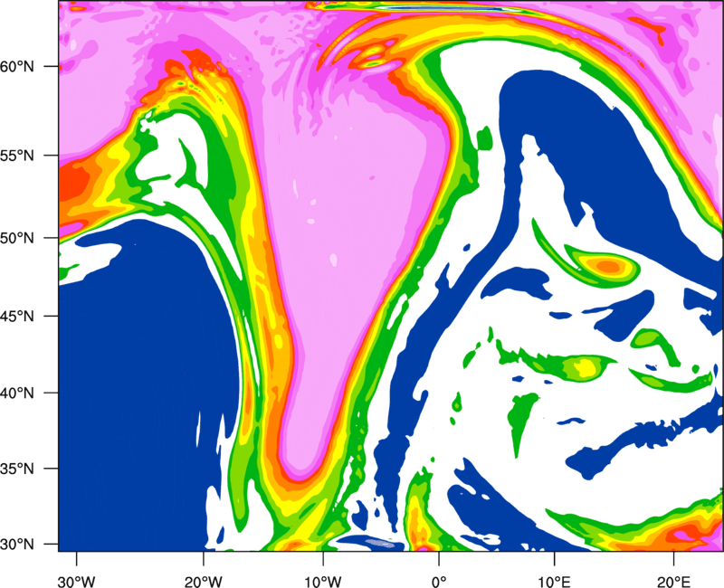Click the 20°E longitude label
Image resolution: width=724 pixels, height=588 pixels.
[x=673, y=582]
